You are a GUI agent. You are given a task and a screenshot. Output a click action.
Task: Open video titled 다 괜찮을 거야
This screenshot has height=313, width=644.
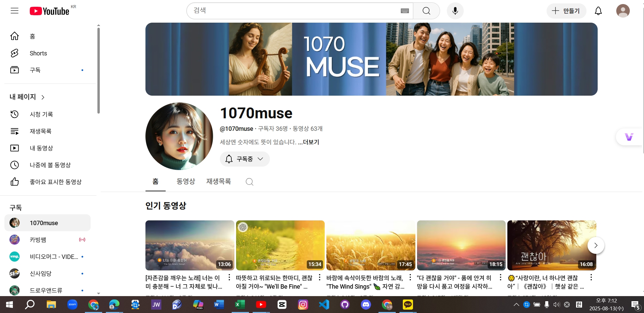tap(455, 282)
